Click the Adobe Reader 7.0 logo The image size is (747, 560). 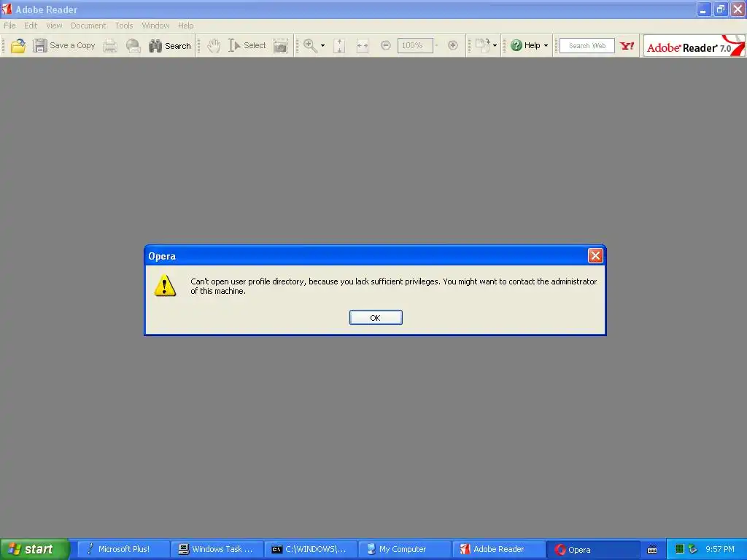pos(694,46)
